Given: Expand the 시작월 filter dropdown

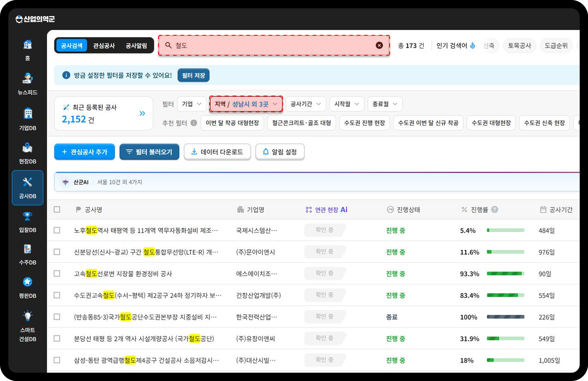Looking at the screenshot, I should click(x=347, y=104).
